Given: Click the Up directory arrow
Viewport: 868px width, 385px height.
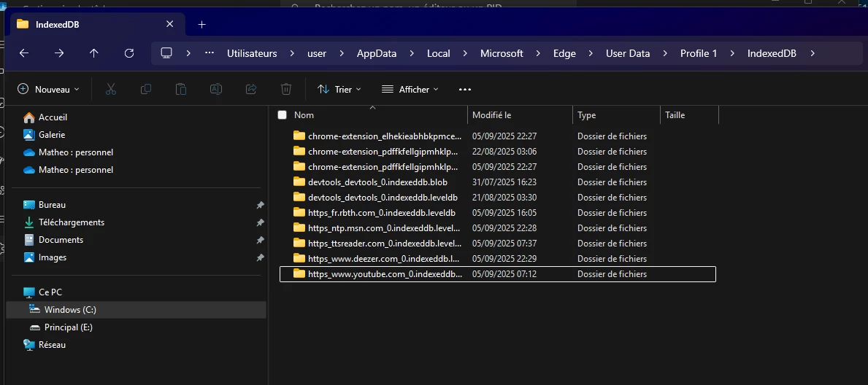Looking at the screenshot, I should coord(94,53).
